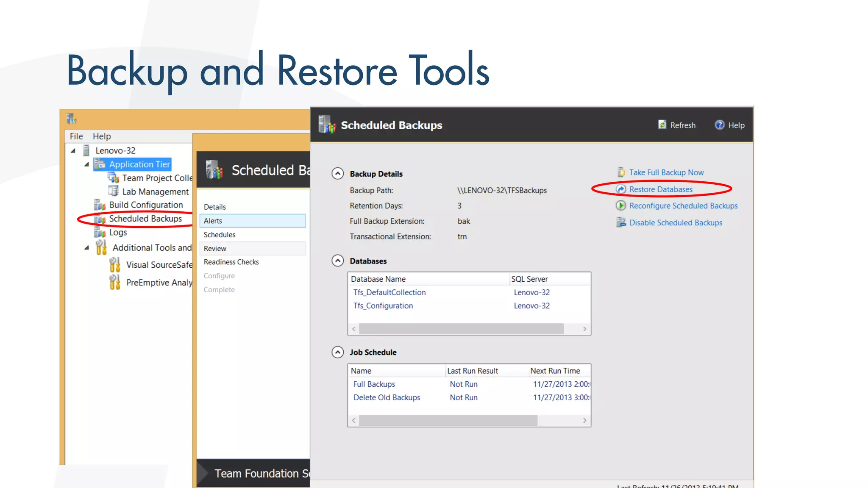Screen dimensions: 868x488
Task: Open the Help menu in menu bar
Action: (x=102, y=136)
